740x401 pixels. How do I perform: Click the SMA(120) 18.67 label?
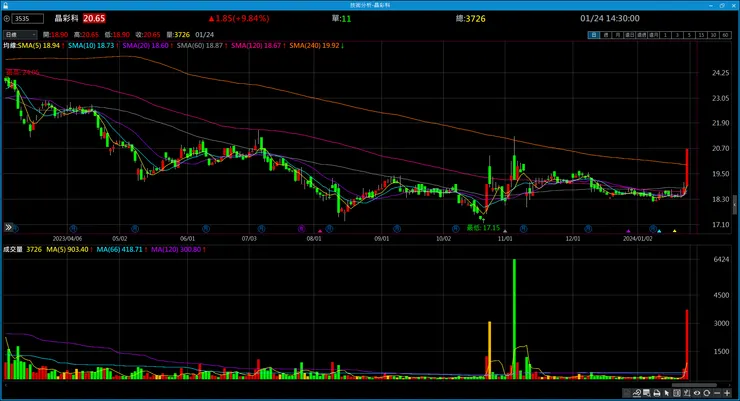point(256,46)
